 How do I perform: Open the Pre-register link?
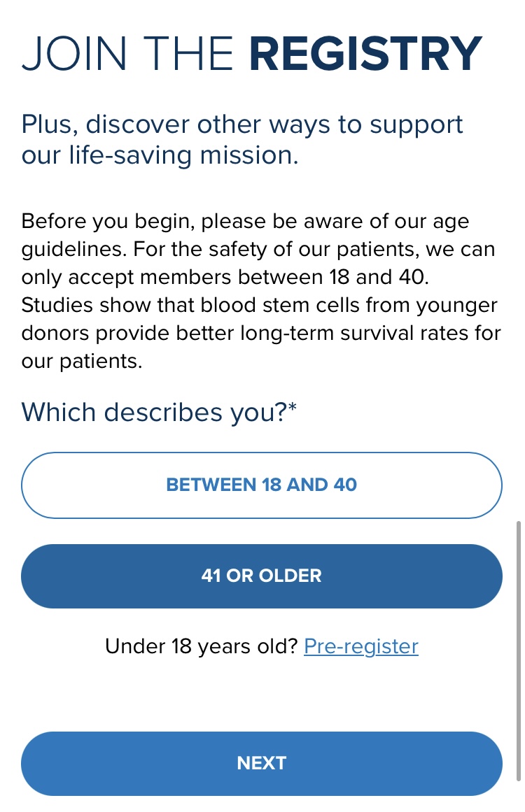pos(360,646)
